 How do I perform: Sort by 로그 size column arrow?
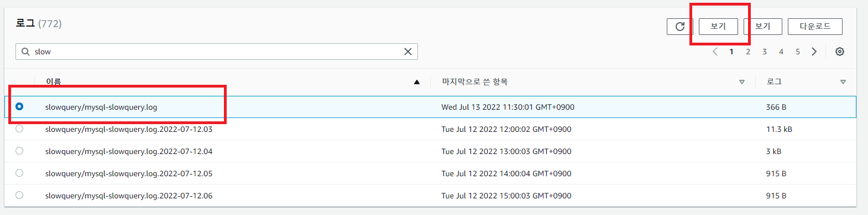coord(843,82)
